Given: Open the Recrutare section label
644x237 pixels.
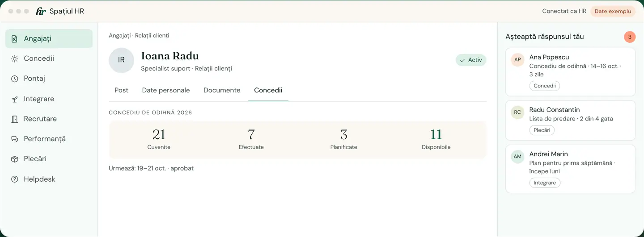Looking at the screenshot, I should coord(40,119).
